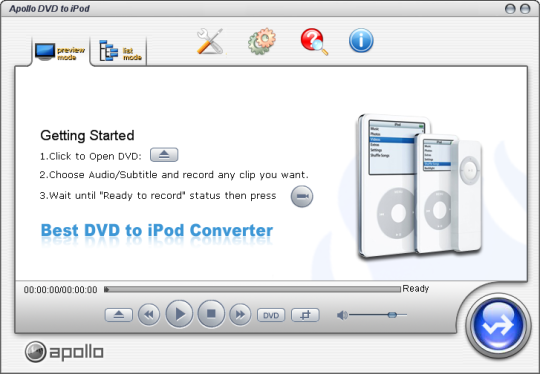Screen dimensions: 540x374
Task: Open the blue info about icon
Action: (x=361, y=41)
